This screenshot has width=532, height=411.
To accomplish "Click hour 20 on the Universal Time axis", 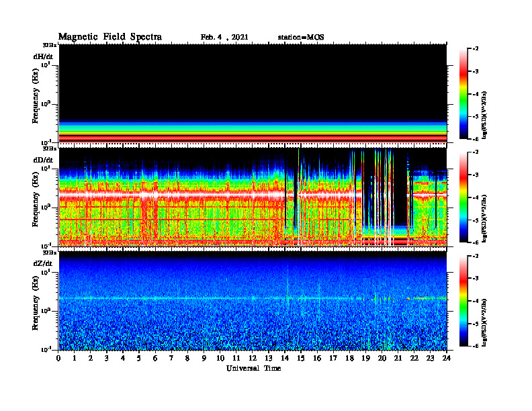I will click(382, 359).
